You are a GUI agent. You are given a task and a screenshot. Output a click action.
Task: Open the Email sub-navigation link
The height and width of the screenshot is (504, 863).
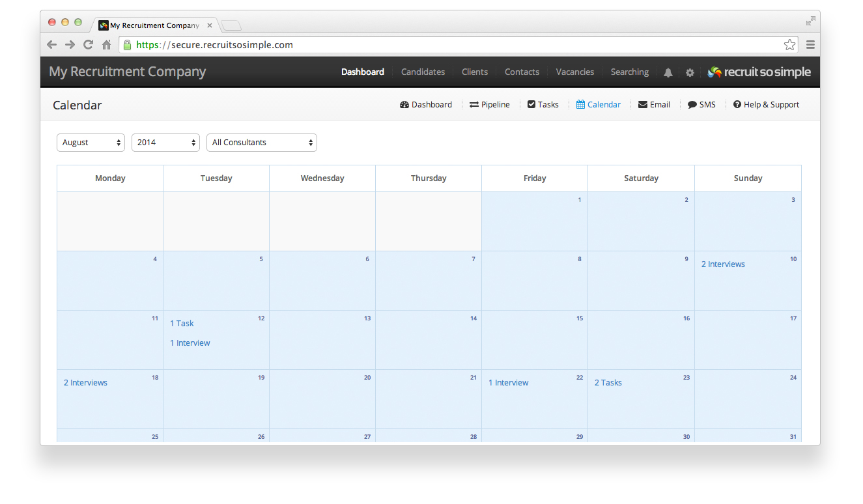point(654,105)
